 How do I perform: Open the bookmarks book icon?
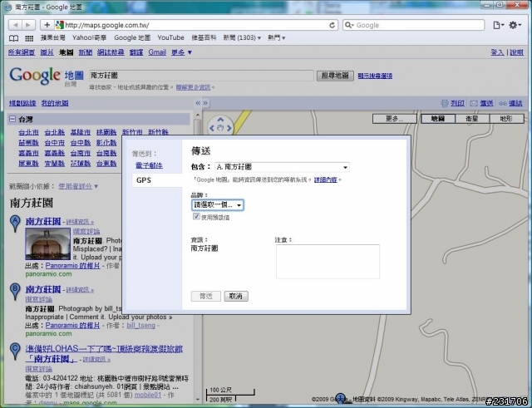[x=13, y=38]
